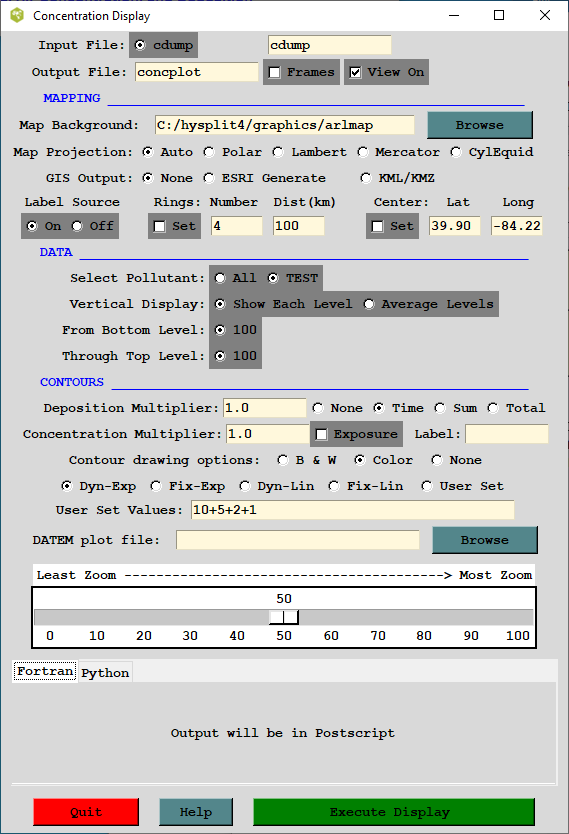Click the User Set Values input field
The height and width of the screenshot is (834, 569).
[353, 510]
